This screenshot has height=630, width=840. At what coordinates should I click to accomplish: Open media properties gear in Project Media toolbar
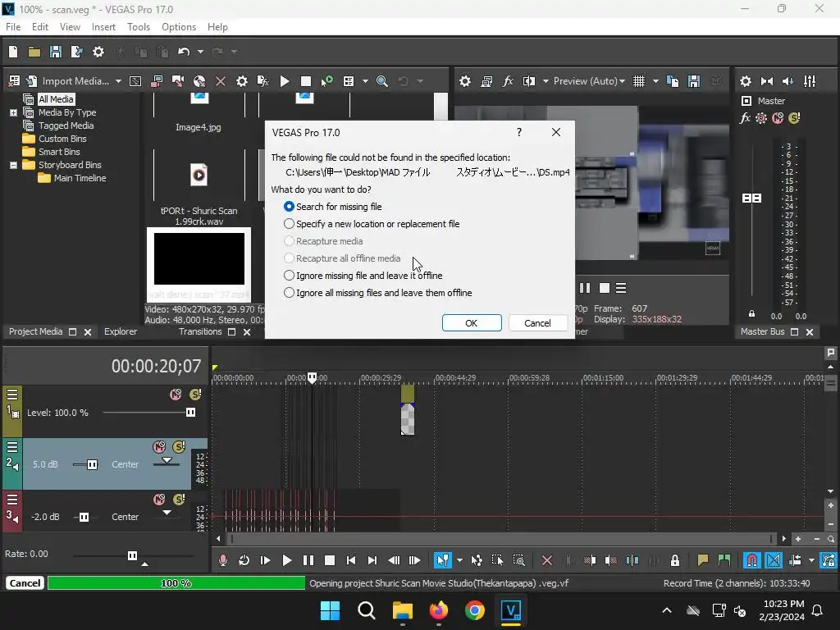(242, 81)
